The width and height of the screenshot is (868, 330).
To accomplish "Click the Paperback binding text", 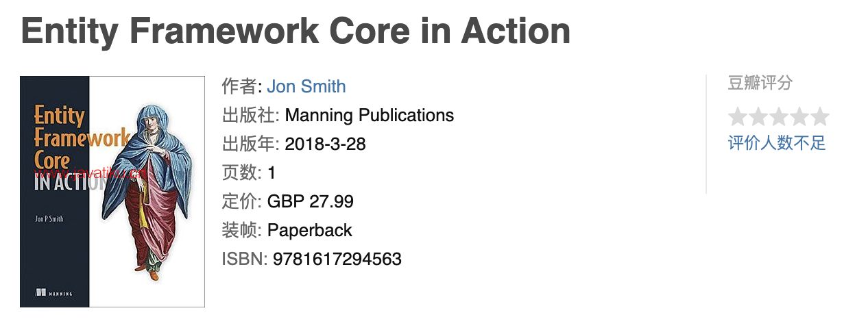I will pos(310,230).
